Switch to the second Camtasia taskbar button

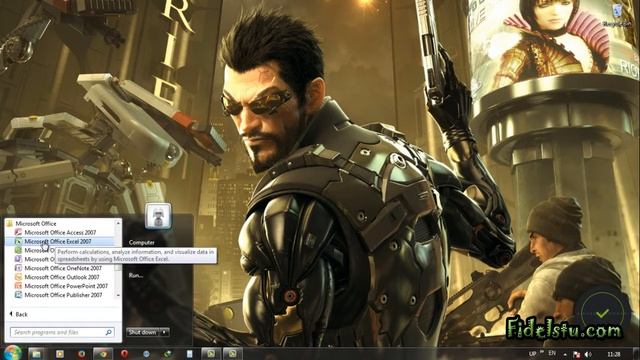[233, 353]
